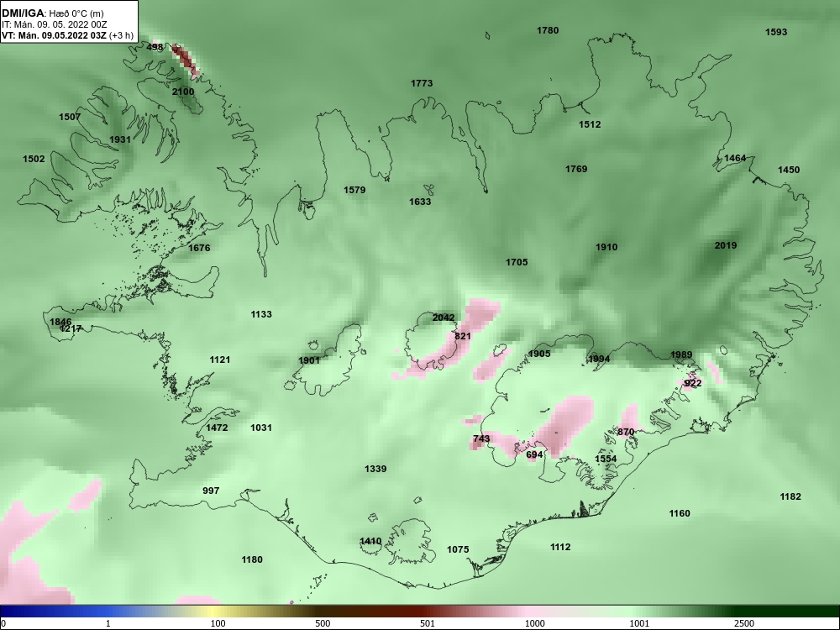This screenshot has width=840, height=630.
Task: Click the map value 498
Action: coord(155,47)
